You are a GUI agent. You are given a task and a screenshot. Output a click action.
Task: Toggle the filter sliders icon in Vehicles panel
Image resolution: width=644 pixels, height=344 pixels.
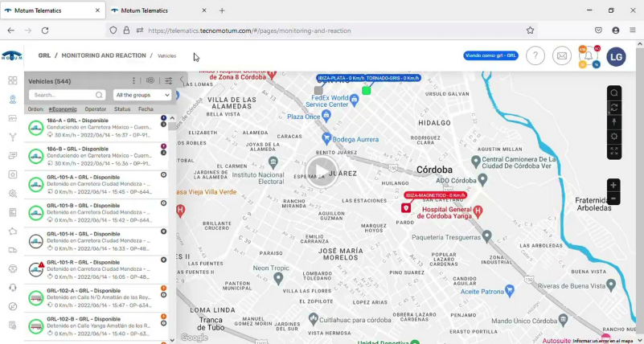pyautogui.click(x=169, y=80)
